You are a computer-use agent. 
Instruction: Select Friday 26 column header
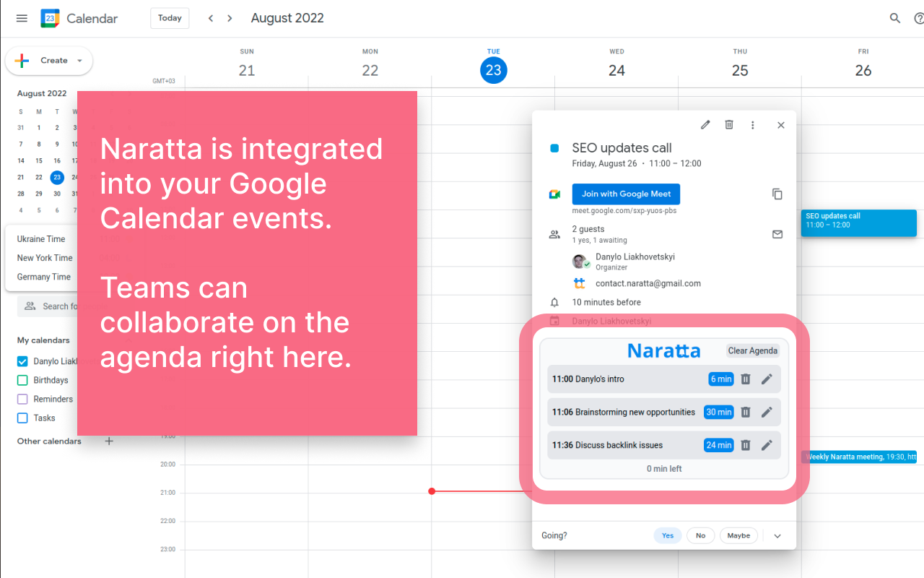pyautogui.click(x=863, y=64)
